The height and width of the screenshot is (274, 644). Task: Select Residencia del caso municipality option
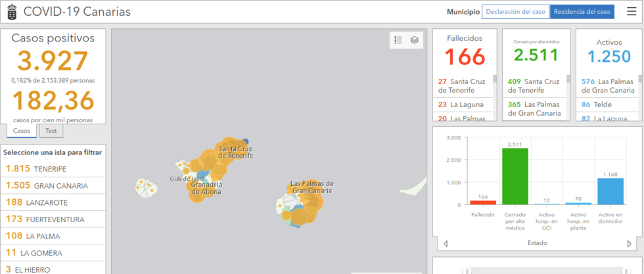point(582,12)
